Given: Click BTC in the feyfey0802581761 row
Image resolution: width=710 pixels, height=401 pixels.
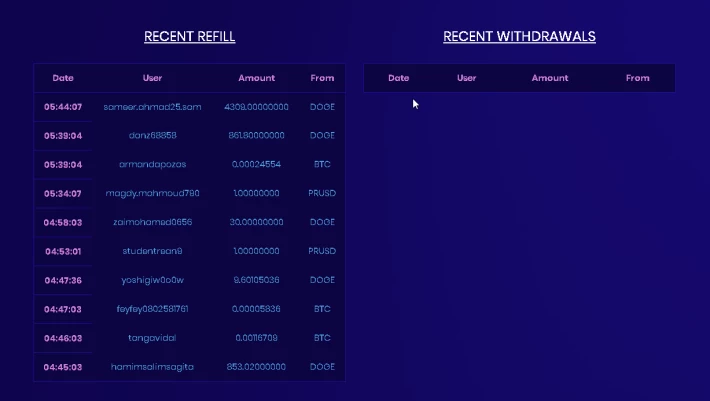Looking at the screenshot, I should pyautogui.click(x=322, y=309).
